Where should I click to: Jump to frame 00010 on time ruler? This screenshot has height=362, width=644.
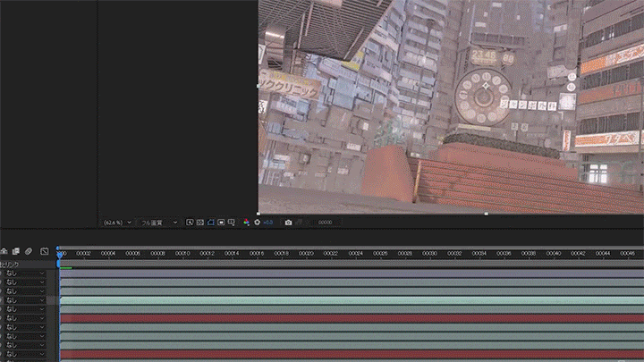pos(182,254)
